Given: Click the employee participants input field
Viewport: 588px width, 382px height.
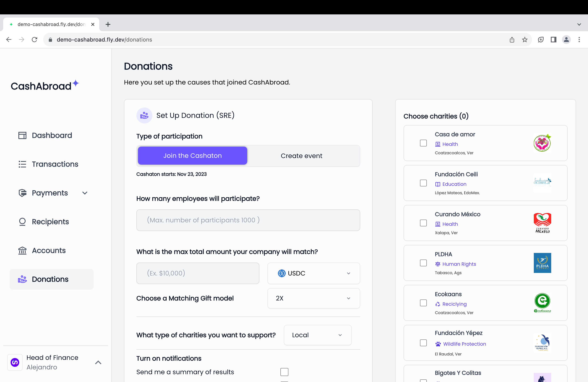Looking at the screenshot, I should [248, 220].
